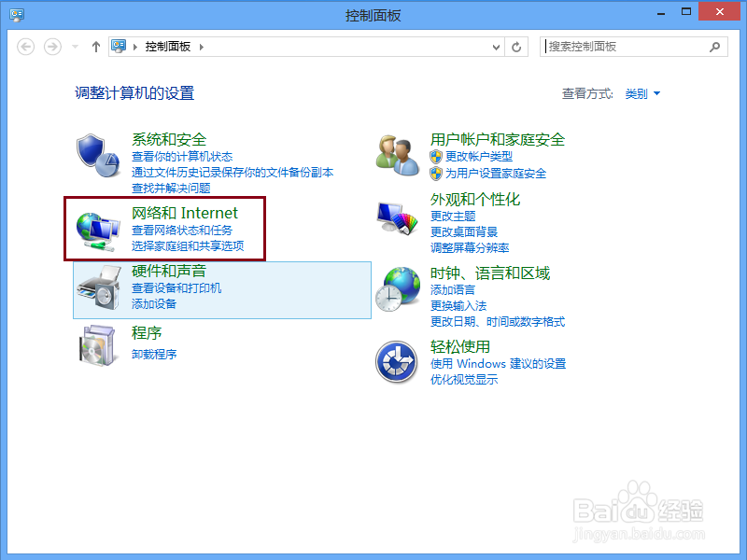The width and height of the screenshot is (747, 560).
Task: Click 调整屏幕分辨率 link
Action: click(470, 247)
